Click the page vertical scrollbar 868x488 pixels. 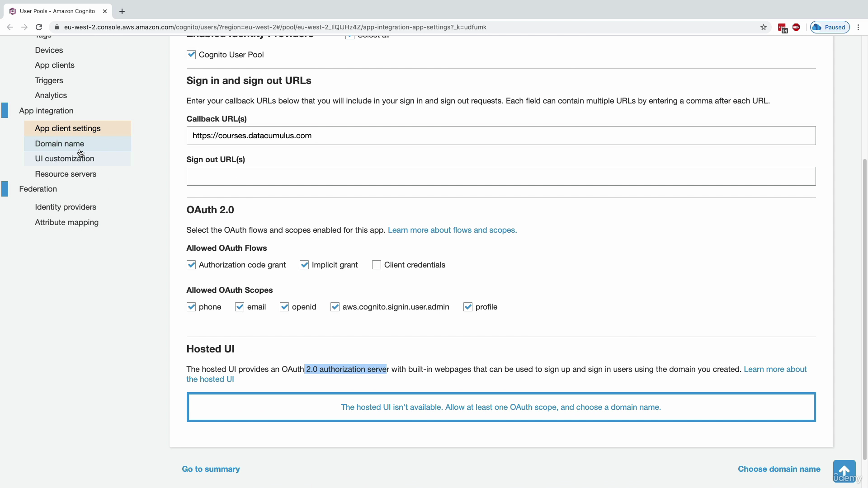[865, 309]
